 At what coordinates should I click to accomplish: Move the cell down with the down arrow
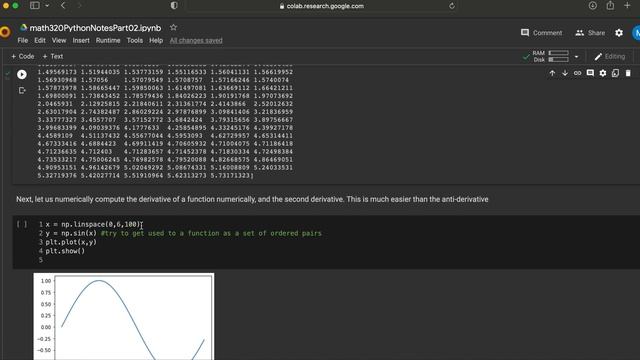pos(565,73)
